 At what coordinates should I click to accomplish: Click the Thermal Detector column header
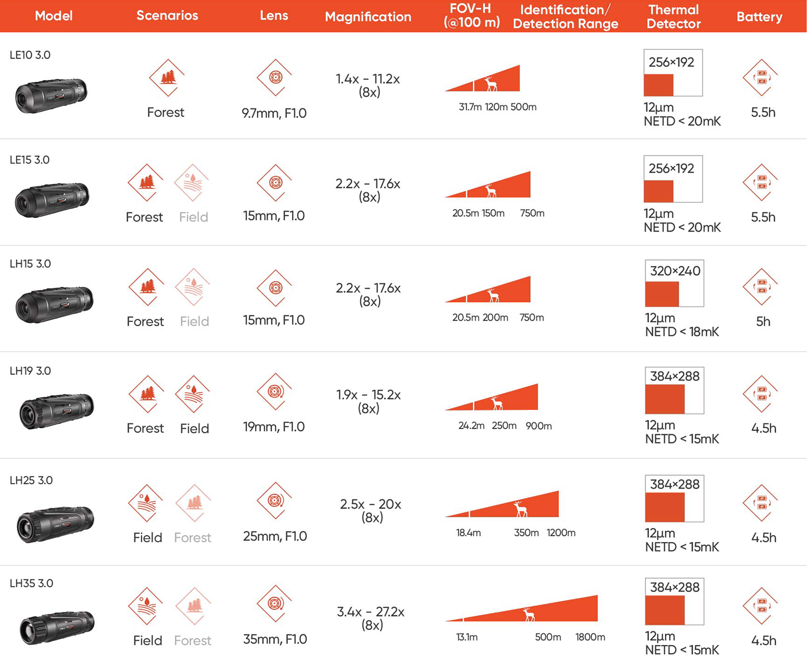point(673,17)
